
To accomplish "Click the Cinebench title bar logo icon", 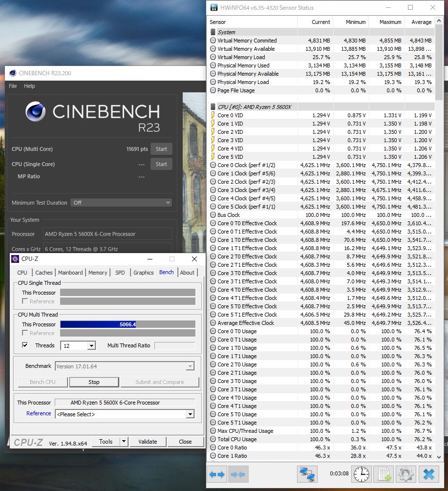I will coord(13,73).
